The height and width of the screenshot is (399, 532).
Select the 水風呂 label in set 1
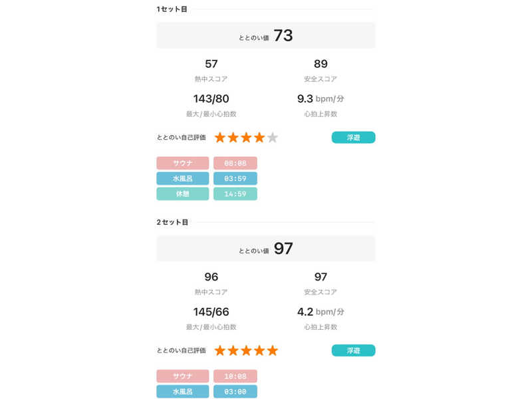182,178
